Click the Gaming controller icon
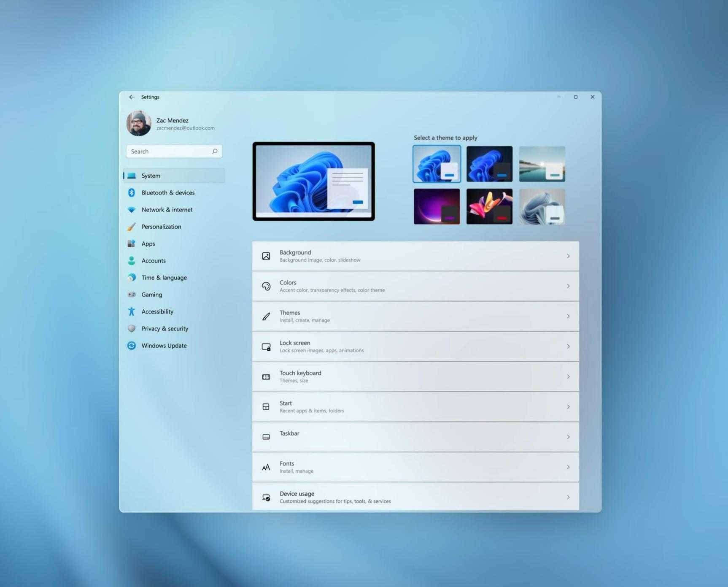Screen dimensions: 728x587 click(x=132, y=295)
